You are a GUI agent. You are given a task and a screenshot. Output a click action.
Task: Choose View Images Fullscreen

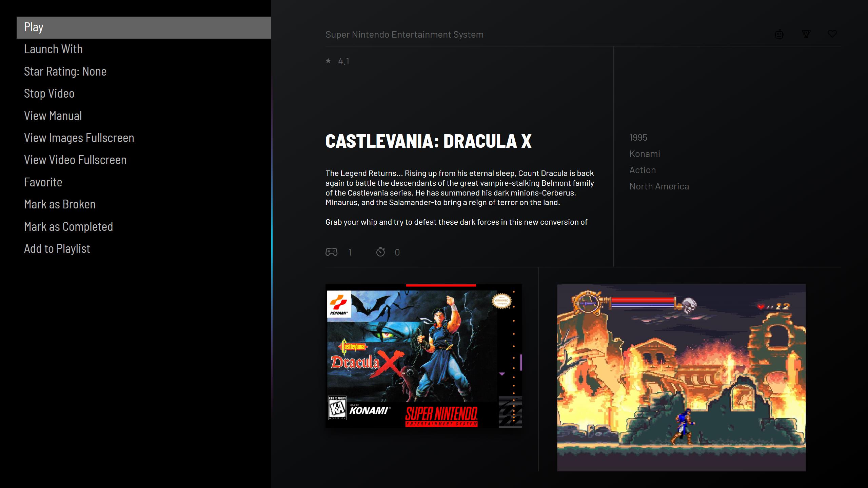(79, 138)
